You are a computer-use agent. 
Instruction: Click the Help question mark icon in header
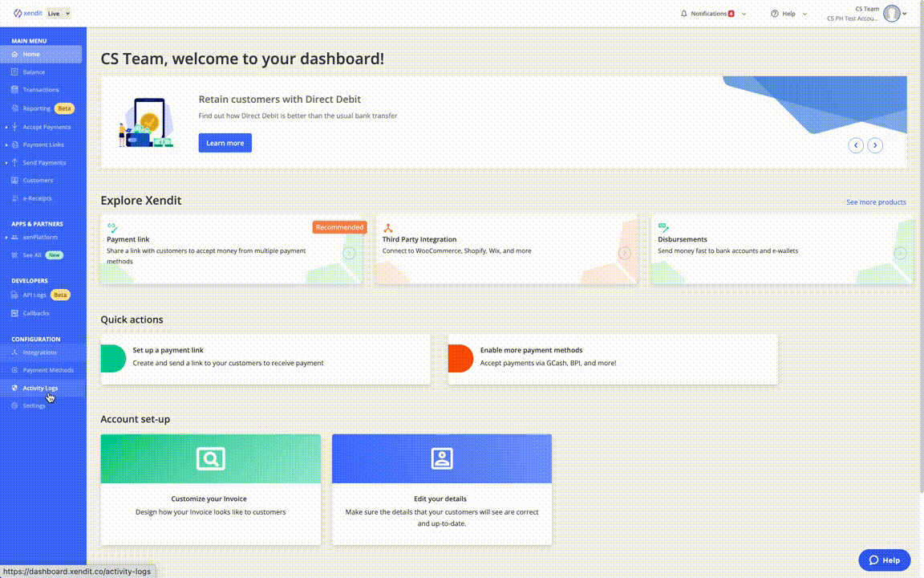tap(774, 14)
